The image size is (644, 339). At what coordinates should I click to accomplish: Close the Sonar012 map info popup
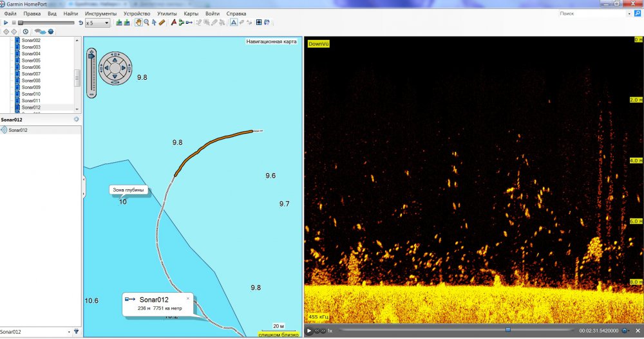coord(188,298)
